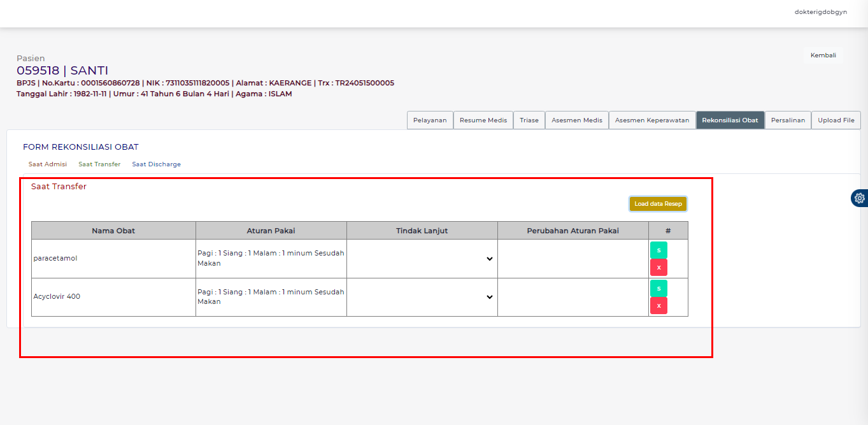
Task: Click the Load data Resep button
Action: click(x=658, y=204)
